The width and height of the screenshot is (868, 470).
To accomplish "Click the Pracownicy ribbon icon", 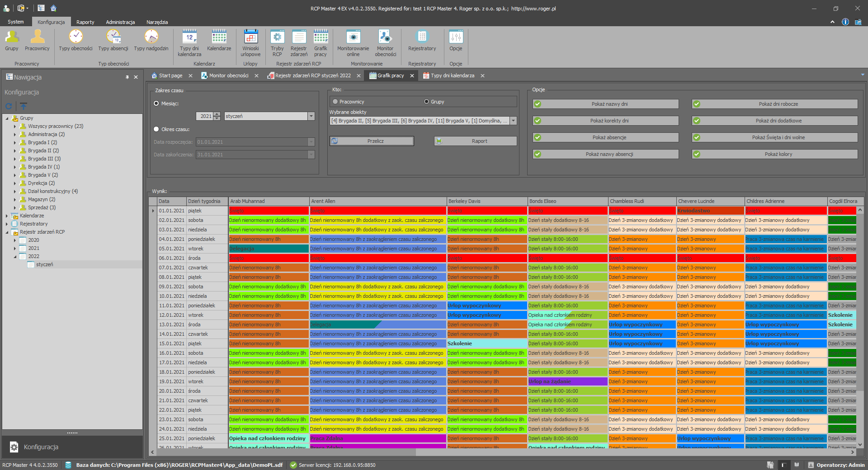I will [37, 41].
